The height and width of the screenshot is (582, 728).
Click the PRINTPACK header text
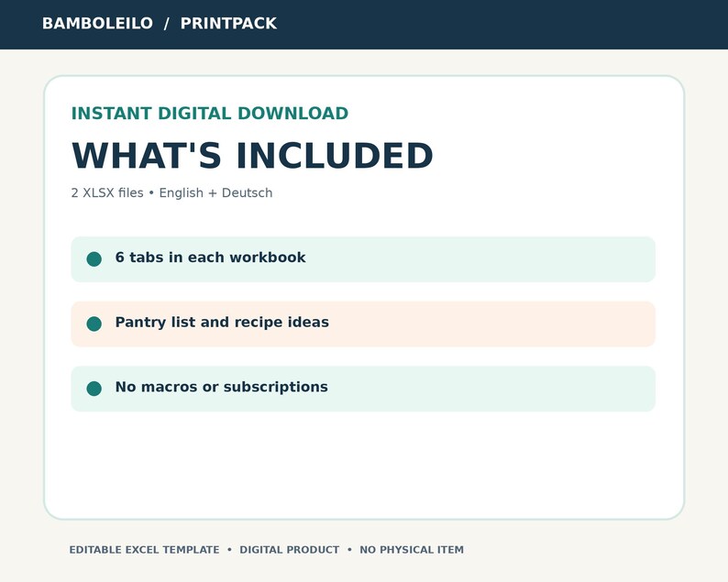pos(228,23)
